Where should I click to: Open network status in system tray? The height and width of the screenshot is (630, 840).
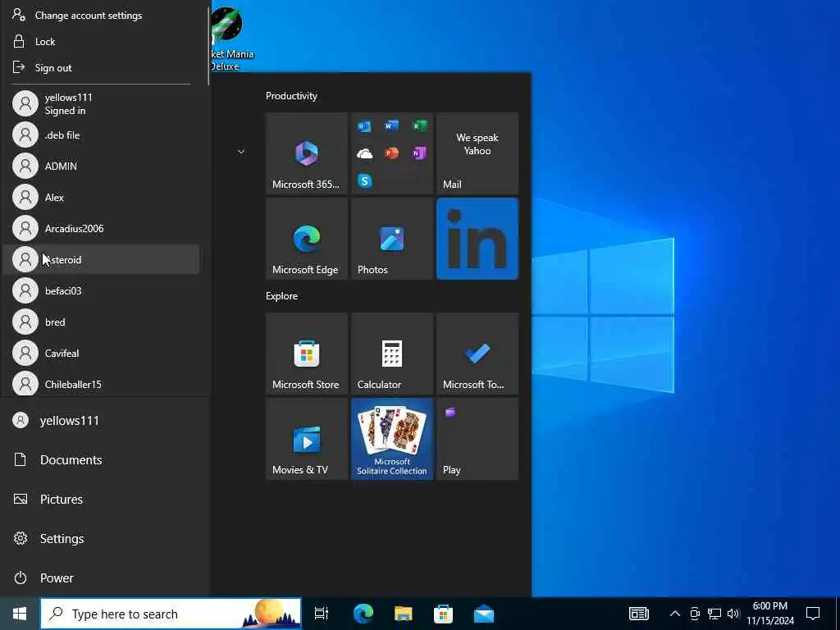pyautogui.click(x=714, y=614)
